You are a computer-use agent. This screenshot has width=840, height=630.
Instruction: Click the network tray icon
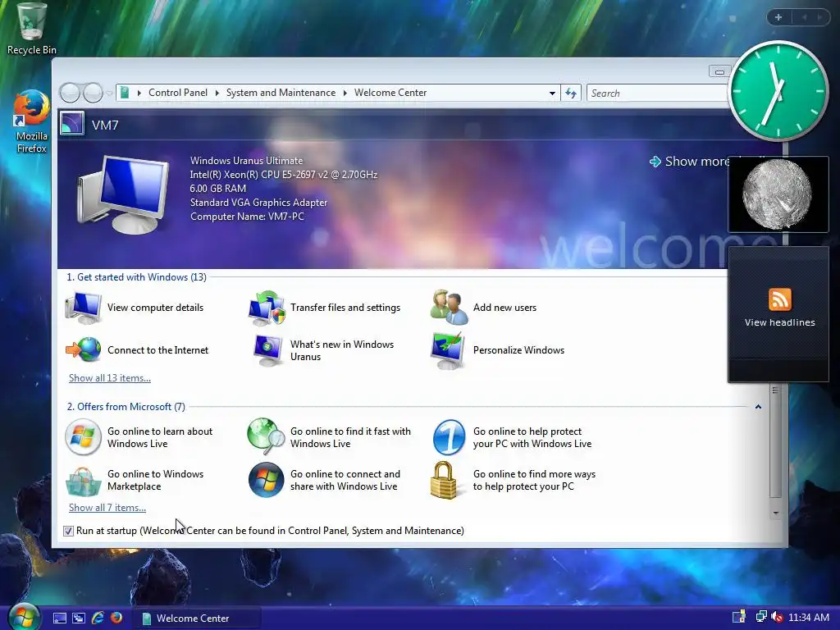[760, 617]
